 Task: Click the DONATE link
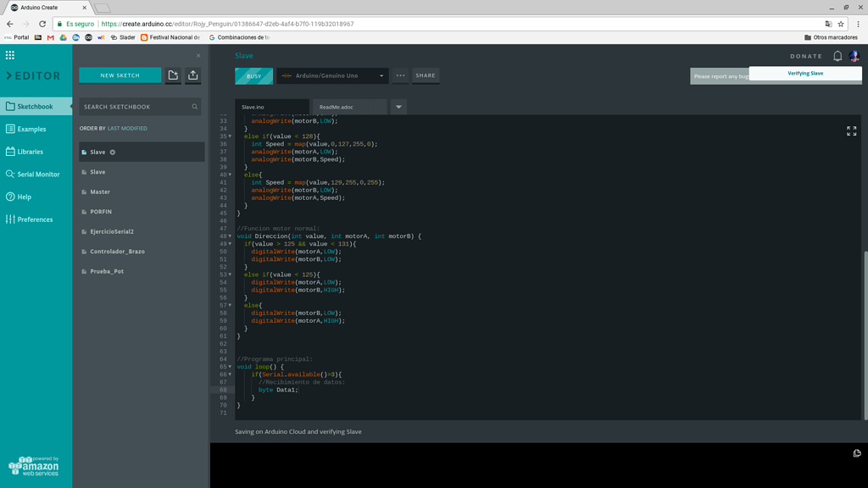point(806,54)
